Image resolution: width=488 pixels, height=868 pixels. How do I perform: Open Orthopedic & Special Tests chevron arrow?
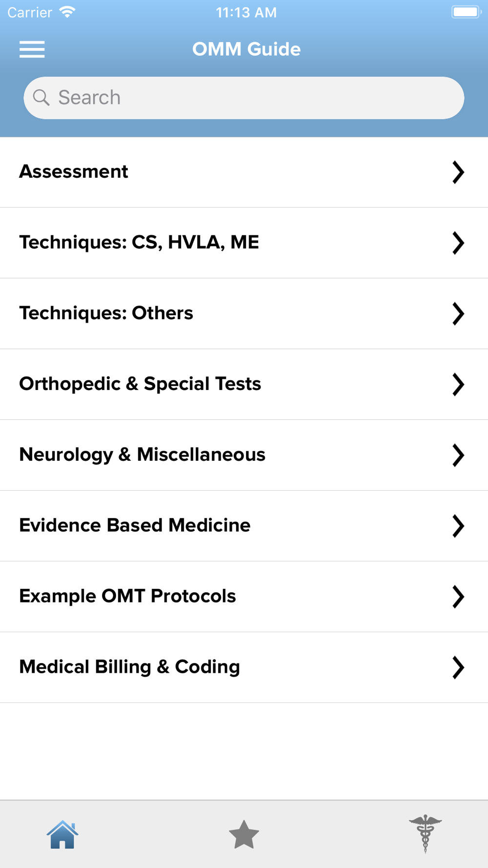[x=458, y=385]
